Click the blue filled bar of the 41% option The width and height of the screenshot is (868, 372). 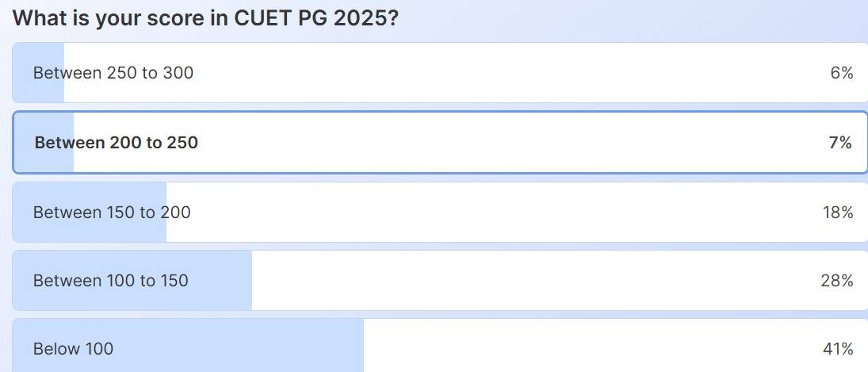click(238, 349)
